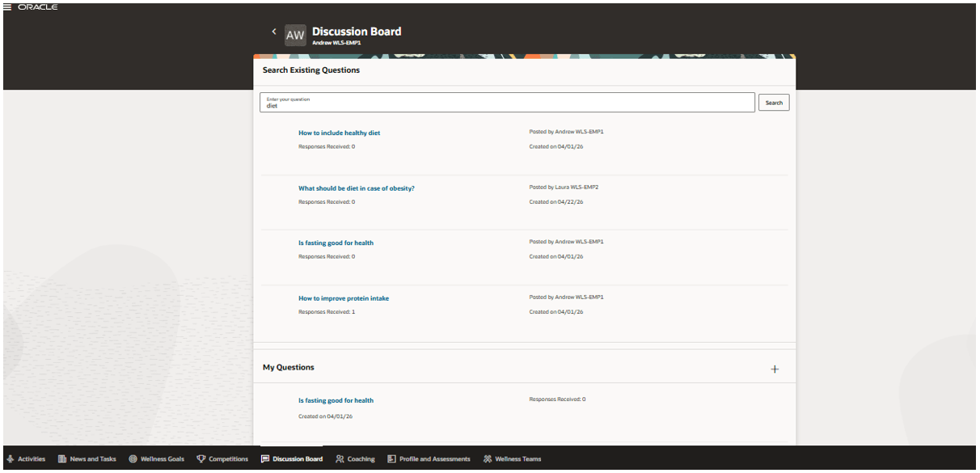Click the Profile and Assessments icon
The width and height of the screenshot is (980, 473).
[391, 458]
